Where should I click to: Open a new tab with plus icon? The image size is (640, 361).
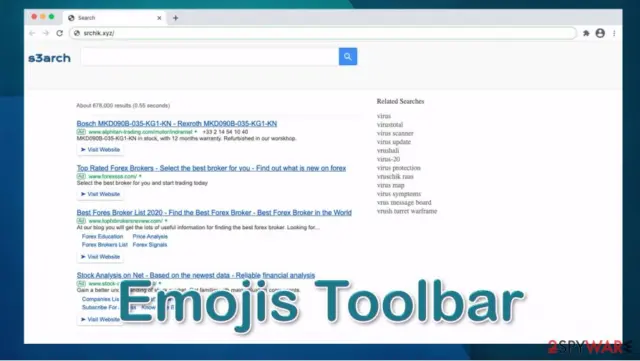(176, 18)
